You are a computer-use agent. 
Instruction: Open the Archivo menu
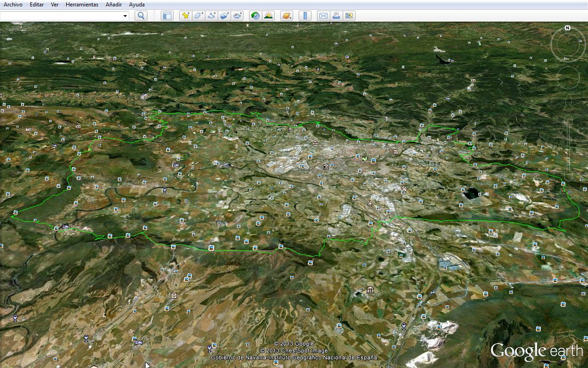13,5
